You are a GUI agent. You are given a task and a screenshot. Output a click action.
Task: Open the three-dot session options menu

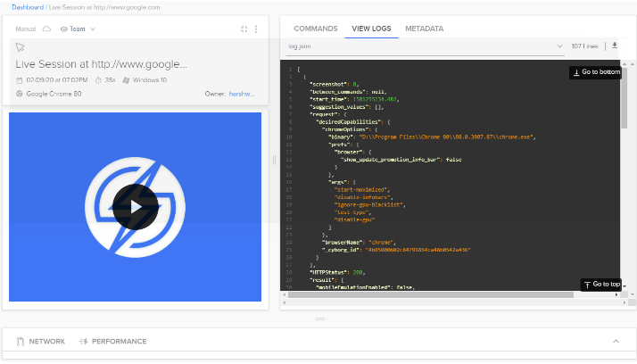click(256, 29)
